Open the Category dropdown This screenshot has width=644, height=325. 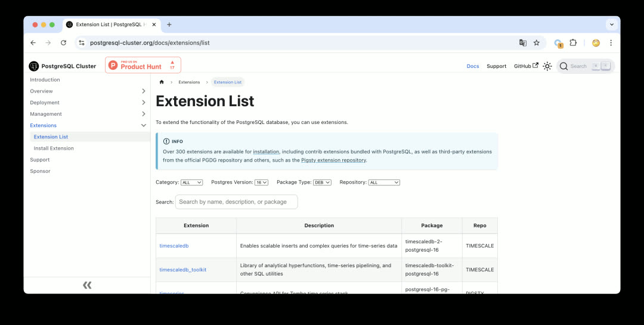point(191,182)
